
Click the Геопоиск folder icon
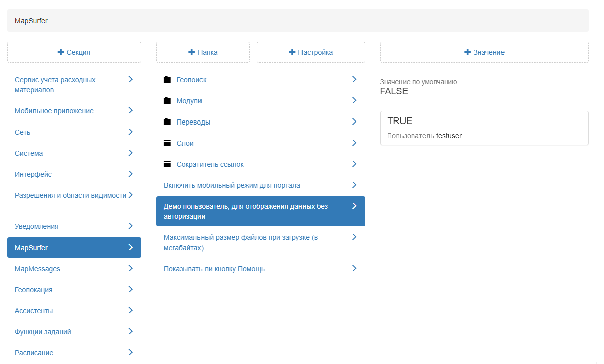point(167,80)
